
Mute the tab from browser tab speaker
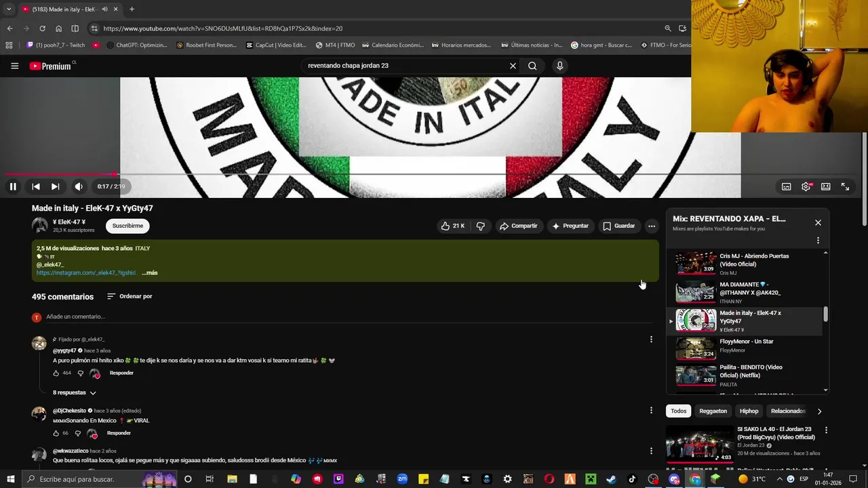(x=104, y=9)
